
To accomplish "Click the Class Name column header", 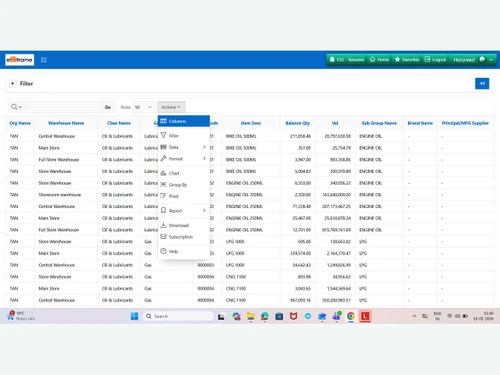I will tap(119, 123).
